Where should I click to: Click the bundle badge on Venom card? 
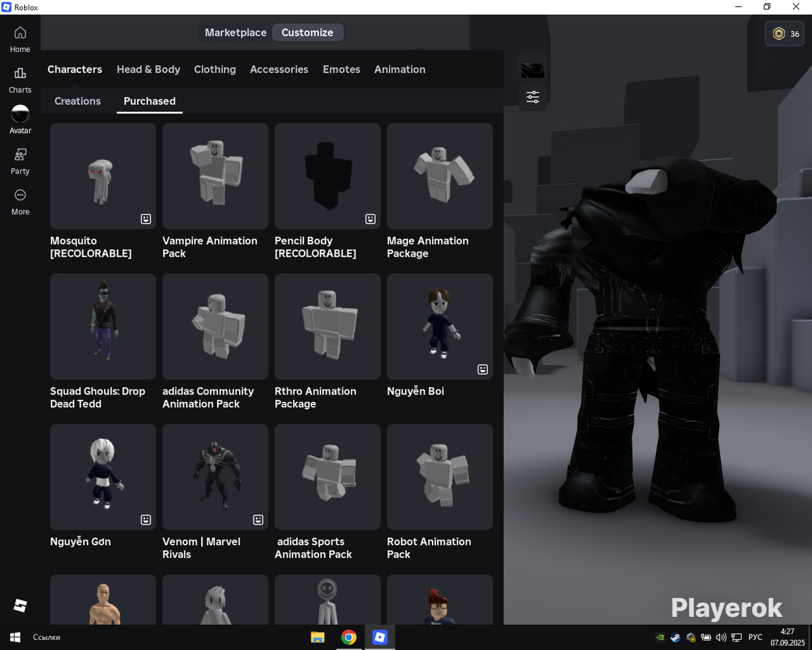pyautogui.click(x=258, y=520)
